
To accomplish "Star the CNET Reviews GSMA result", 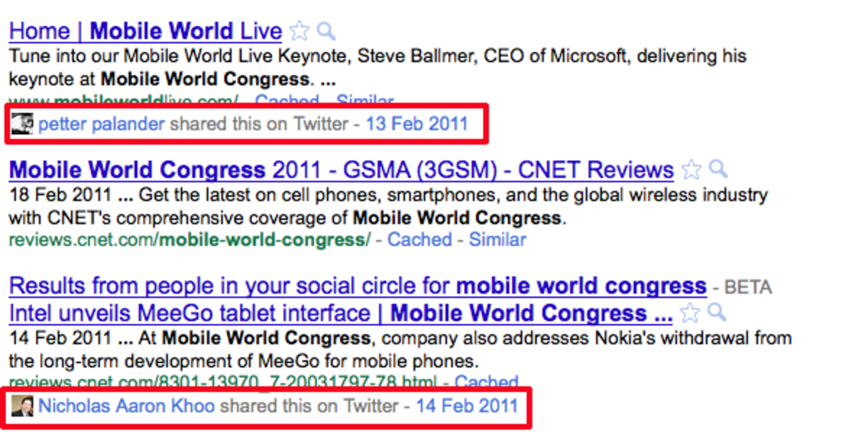I will pyautogui.click(x=691, y=170).
